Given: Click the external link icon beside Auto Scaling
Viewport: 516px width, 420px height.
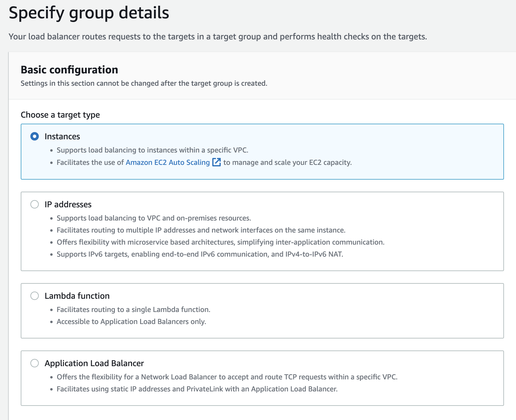Looking at the screenshot, I should (217, 162).
